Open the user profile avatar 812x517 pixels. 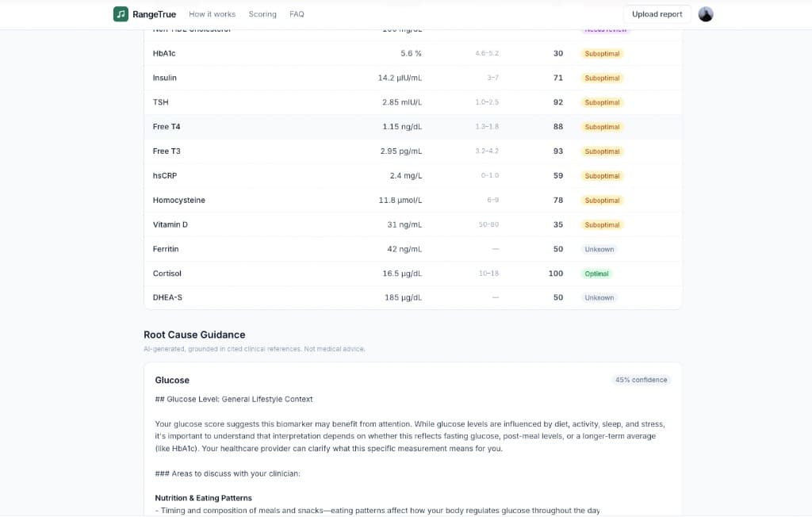click(x=705, y=14)
